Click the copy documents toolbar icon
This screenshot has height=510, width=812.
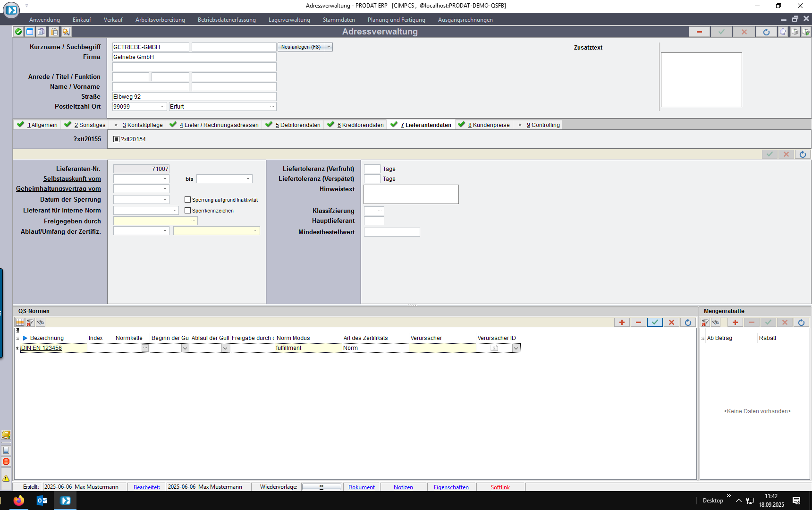tap(42, 32)
